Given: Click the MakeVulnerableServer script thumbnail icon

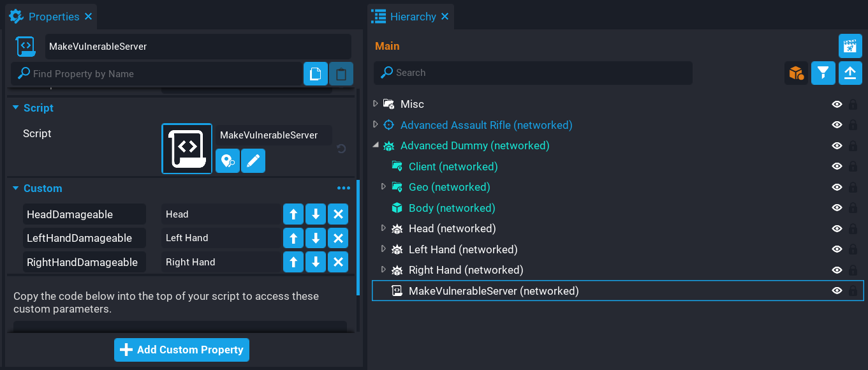Looking at the screenshot, I should [187, 149].
